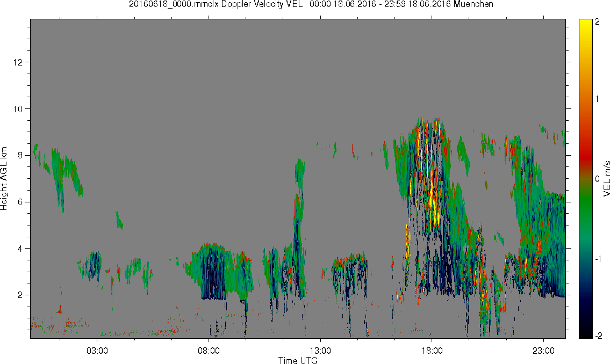
Task: Click the colorbar value label 0
Action: click(598, 179)
